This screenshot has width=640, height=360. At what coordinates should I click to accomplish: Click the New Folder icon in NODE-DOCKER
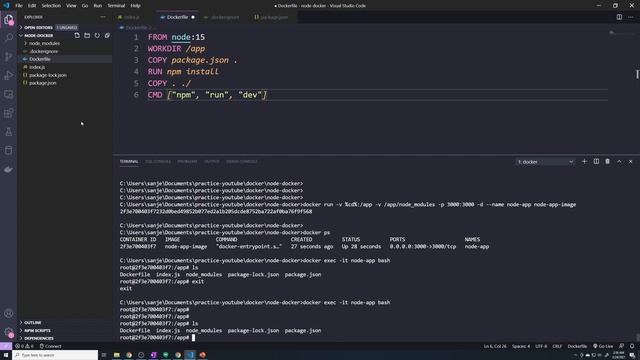(x=87, y=36)
